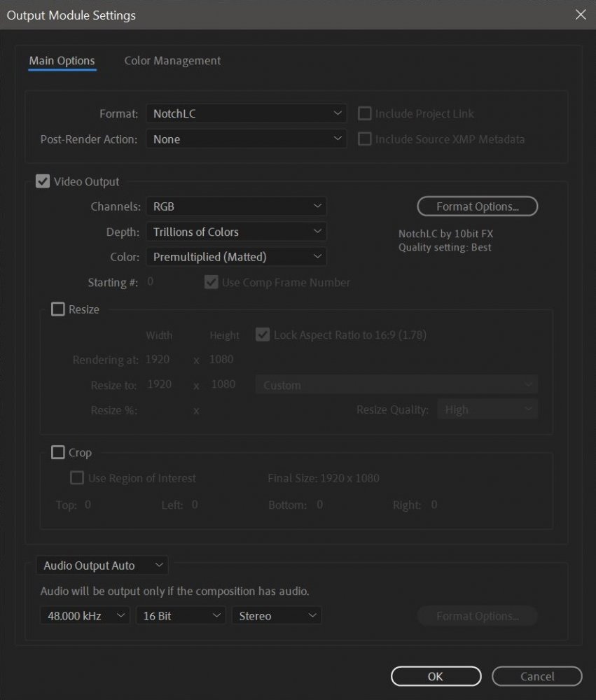Click the video Format Options button
Viewport: 596px width, 700px height.
pyautogui.click(x=477, y=206)
